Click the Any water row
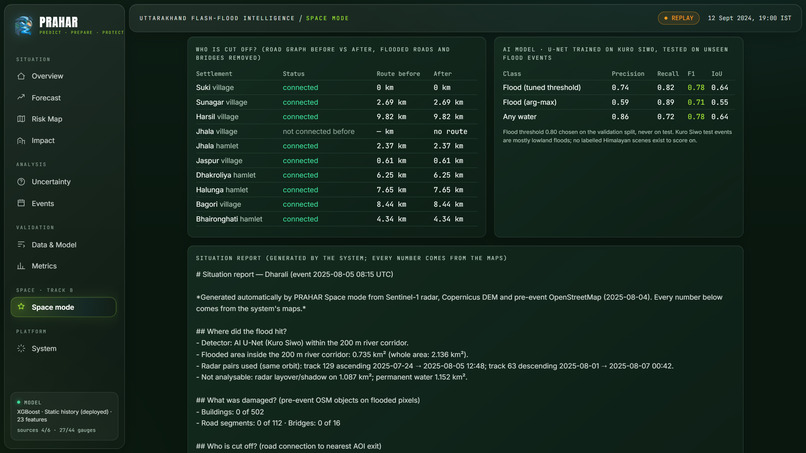Viewport: 806px width, 453px height. [x=618, y=117]
